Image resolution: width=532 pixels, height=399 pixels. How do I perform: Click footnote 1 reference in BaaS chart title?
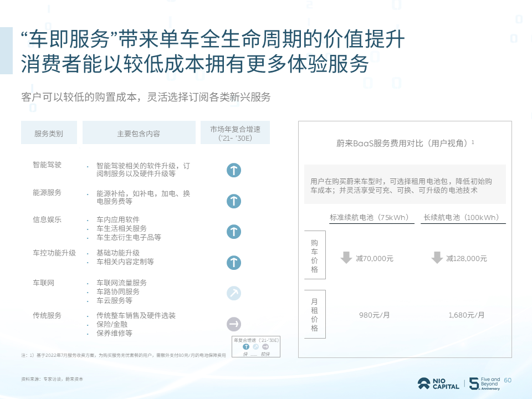pyautogui.click(x=472, y=140)
